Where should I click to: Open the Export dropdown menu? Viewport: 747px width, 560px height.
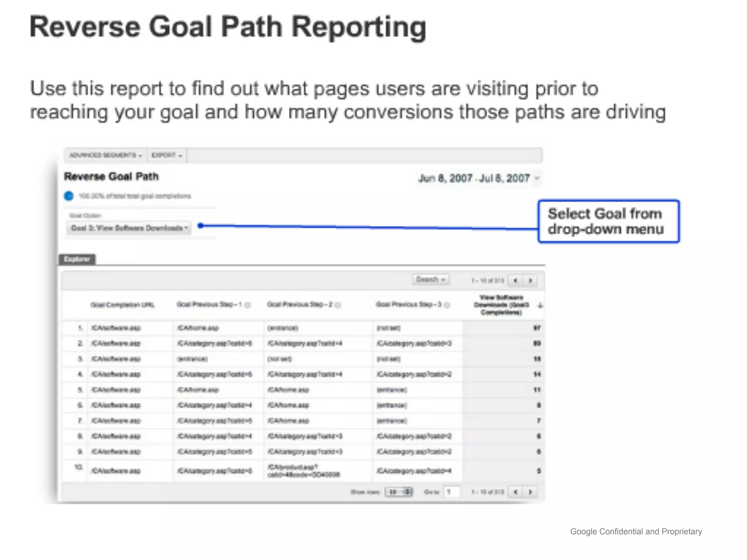pos(167,155)
